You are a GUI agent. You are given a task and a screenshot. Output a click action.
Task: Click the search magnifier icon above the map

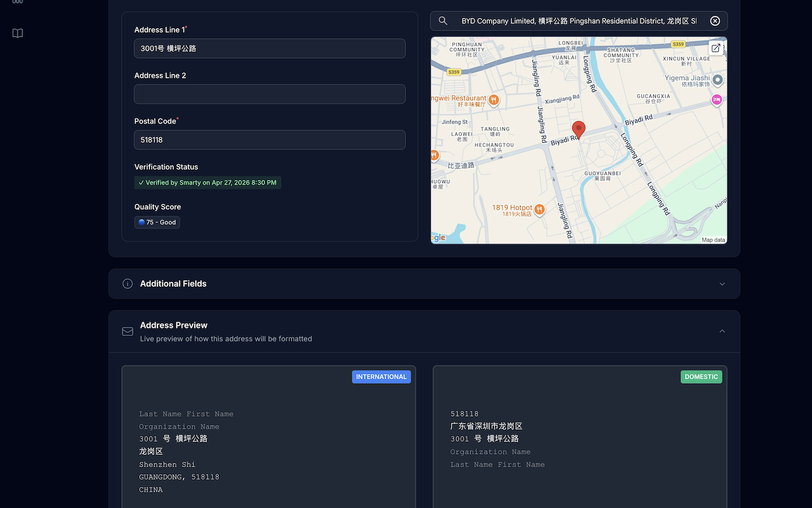(x=443, y=21)
